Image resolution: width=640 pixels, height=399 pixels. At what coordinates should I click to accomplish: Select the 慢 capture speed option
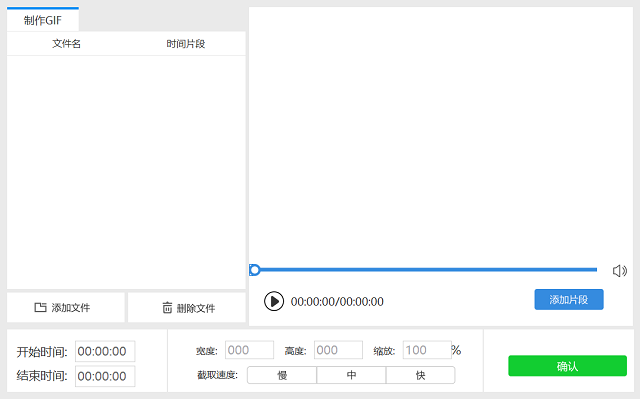(282, 375)
